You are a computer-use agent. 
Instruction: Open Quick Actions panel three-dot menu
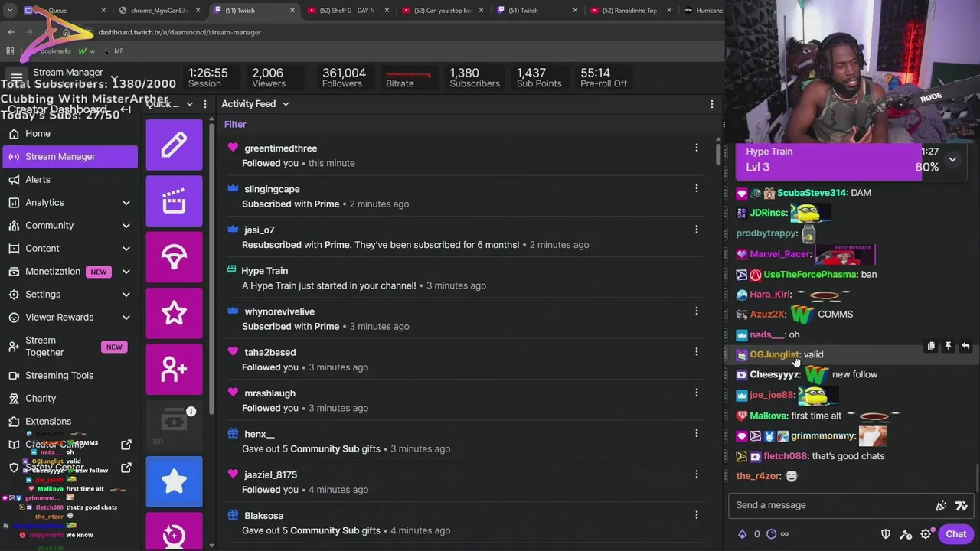(204, 104)
